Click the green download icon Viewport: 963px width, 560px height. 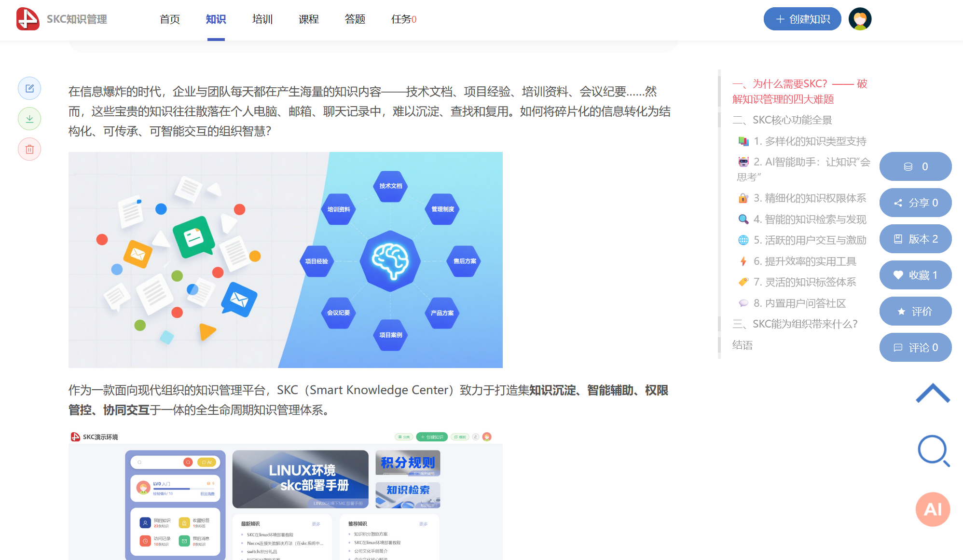tap(29, 119)
